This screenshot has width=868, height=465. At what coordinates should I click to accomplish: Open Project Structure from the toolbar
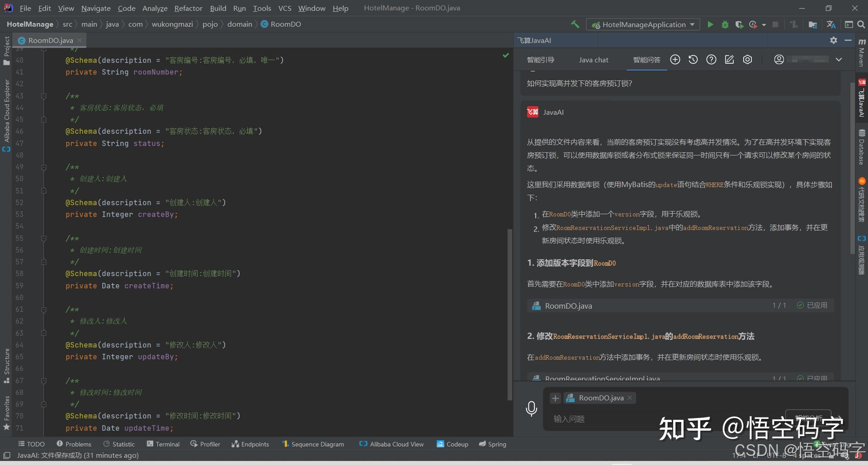[x=813, y=24]
